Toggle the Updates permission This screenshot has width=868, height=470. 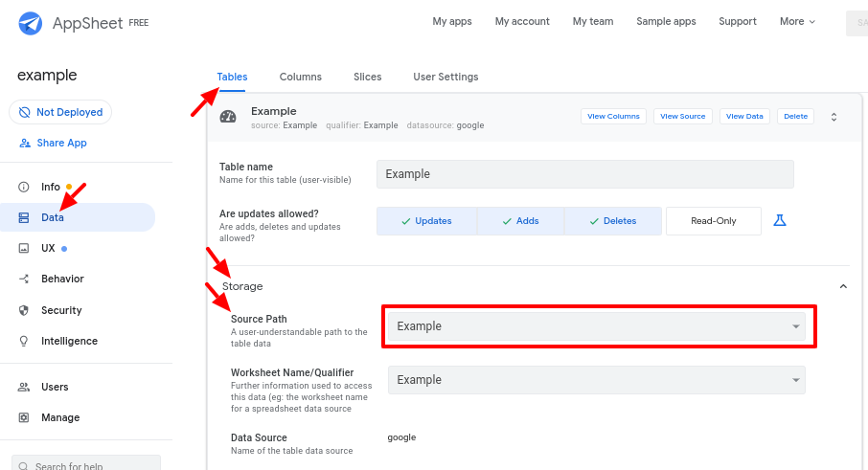[x=426, y=221]
